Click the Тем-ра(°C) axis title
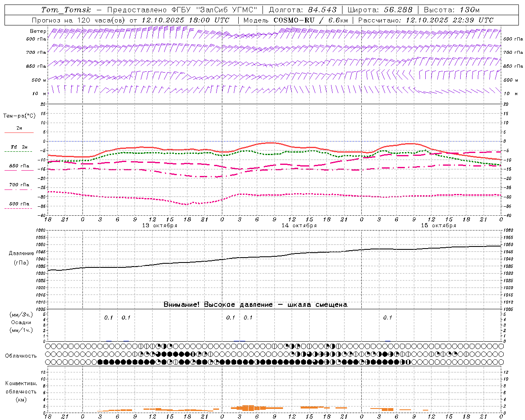The height and width of the screenshot is (420, 525). tap(19, 116)
